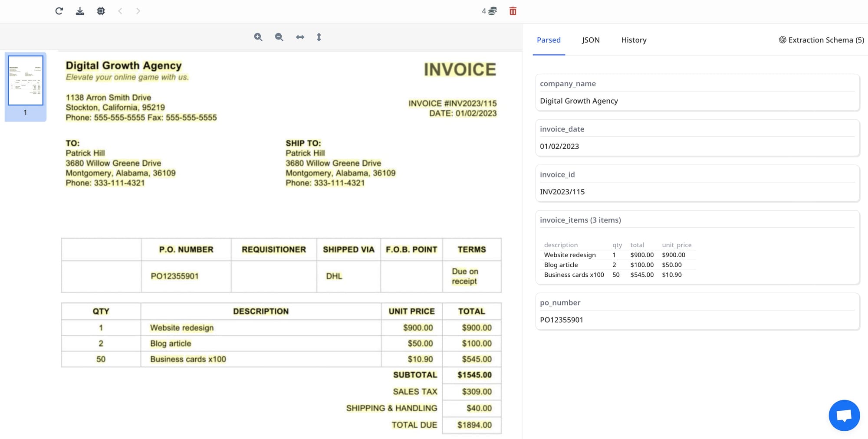Viewport: 868px width, 439px height.
Task: Delete document with red trash icon
Action: click(513, 11)
